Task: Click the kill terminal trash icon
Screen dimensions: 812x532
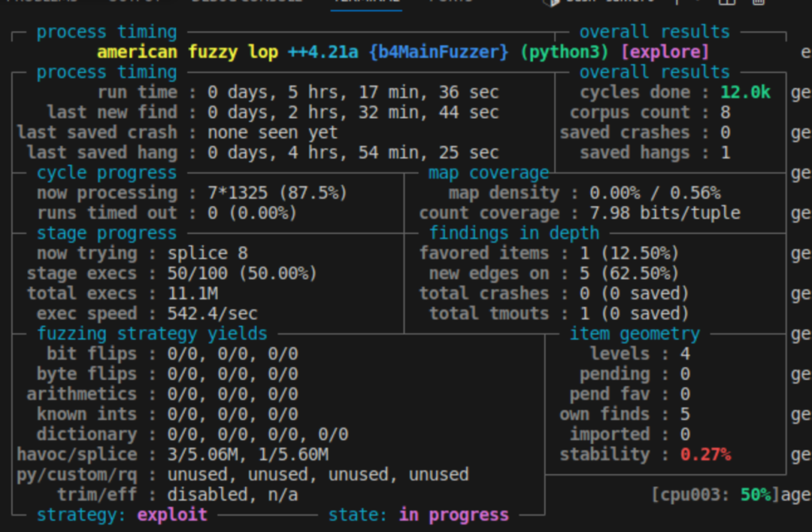Action: point(758,2)
